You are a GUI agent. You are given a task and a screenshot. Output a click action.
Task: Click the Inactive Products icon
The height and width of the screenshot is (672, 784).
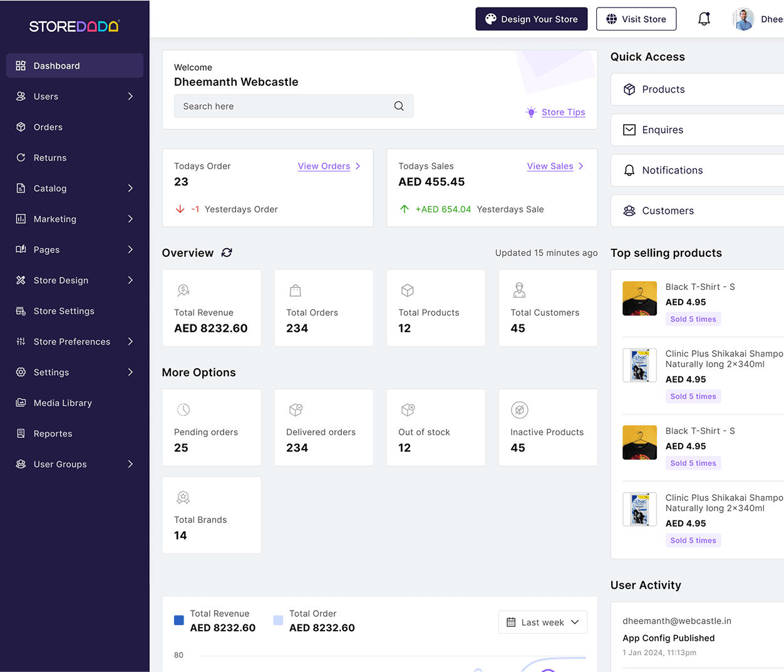[519, 410]
